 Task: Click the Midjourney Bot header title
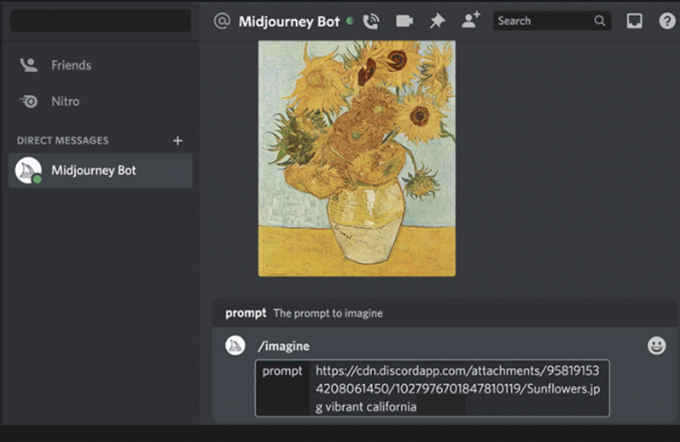click(x=289, y=21)
